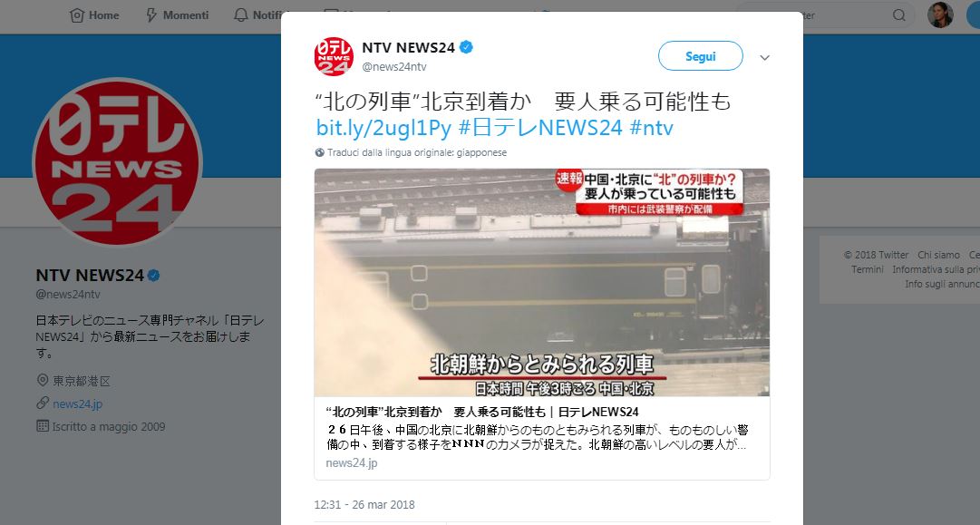The width and height of the screenshot is (980, 525).
Task: Open news24.jp profile website link
Action: click(x=77, y=403)
